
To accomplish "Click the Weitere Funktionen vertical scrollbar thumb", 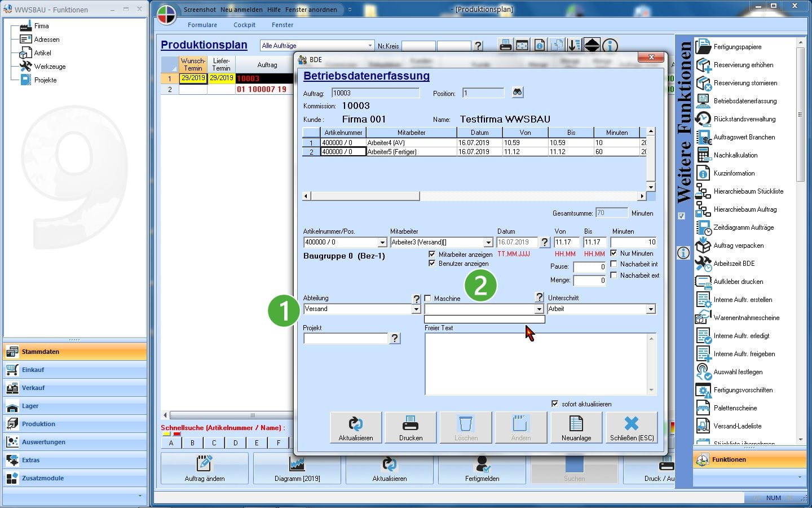I will (x=800, y=115).
